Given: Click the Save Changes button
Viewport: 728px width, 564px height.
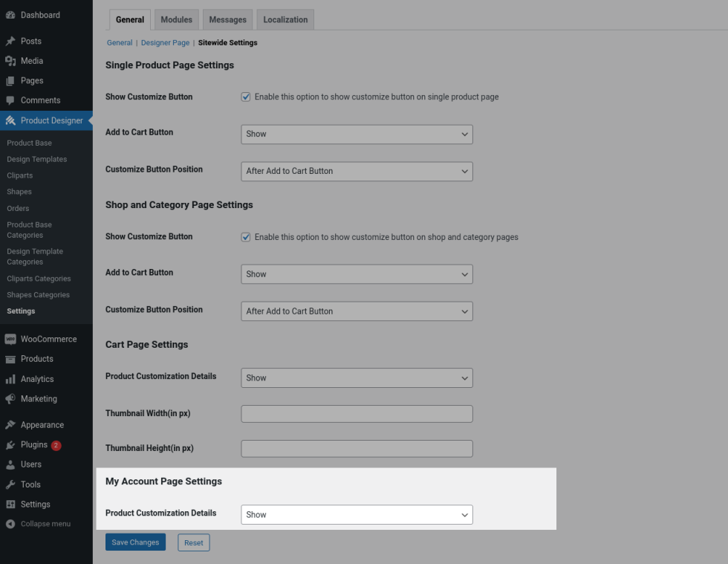Looking at the screenshot, I should tap(135, 542).
